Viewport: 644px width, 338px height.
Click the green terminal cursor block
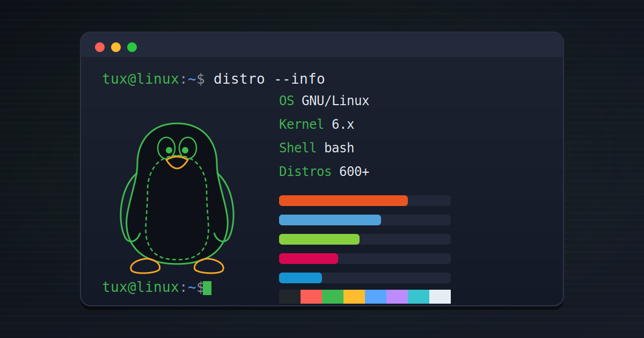pos(207,288)
